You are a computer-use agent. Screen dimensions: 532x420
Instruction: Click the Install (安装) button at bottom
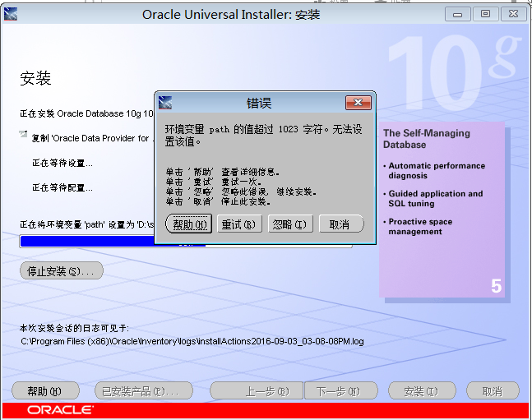tap(422, 391)
